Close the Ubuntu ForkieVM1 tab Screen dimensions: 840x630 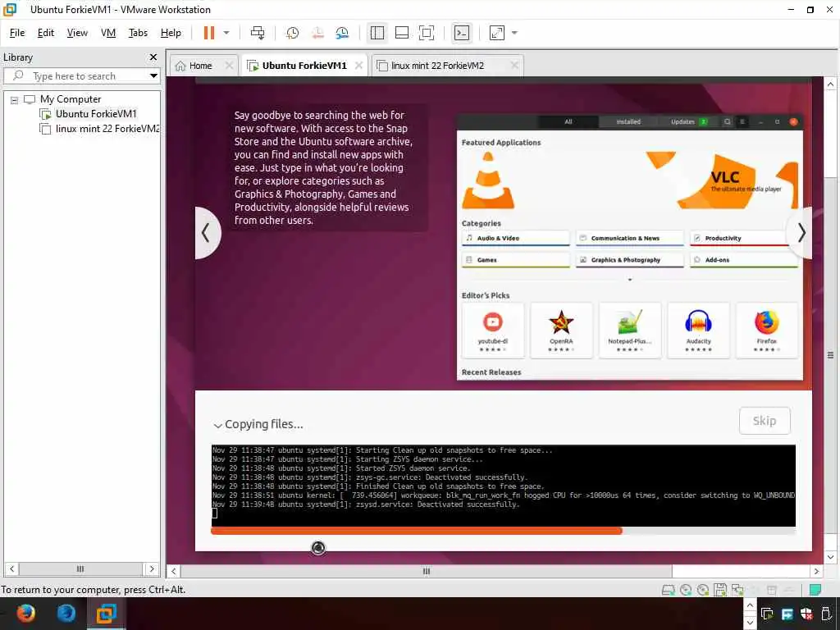point(359,66)
